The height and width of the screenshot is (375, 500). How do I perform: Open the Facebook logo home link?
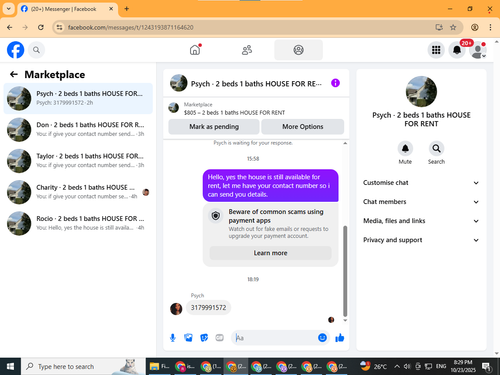point(16,50)
